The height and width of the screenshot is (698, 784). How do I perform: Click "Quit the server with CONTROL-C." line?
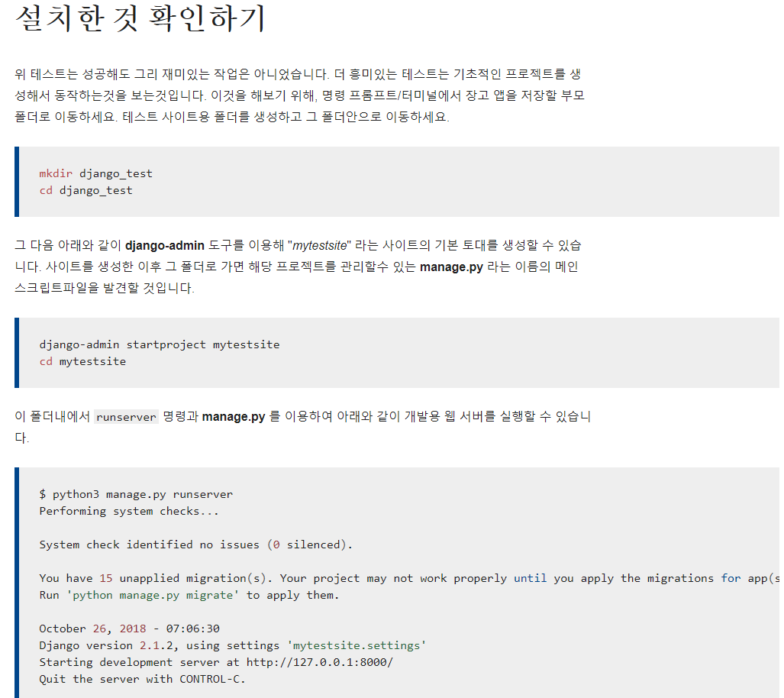(x=143, y=680)
